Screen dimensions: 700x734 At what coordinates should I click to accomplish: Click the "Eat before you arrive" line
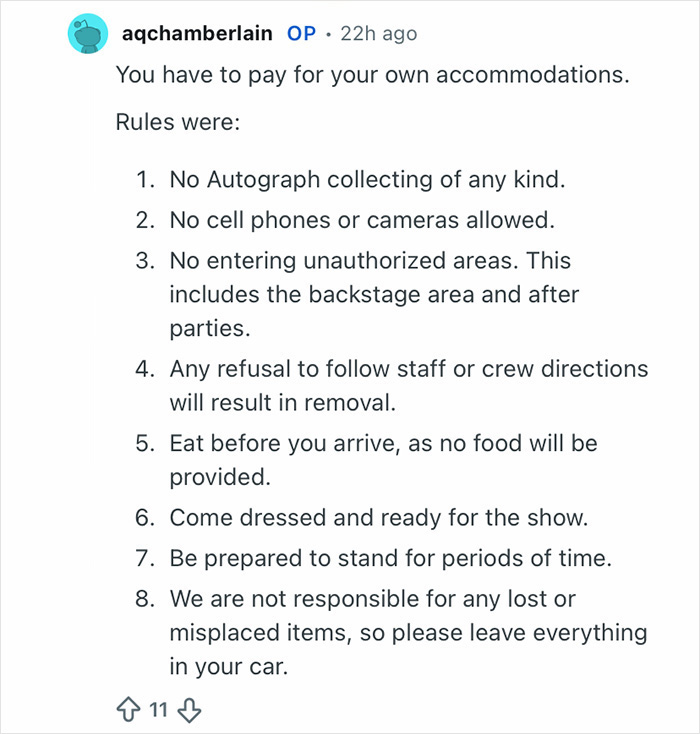pyautogui.click(x=383, y=442)
